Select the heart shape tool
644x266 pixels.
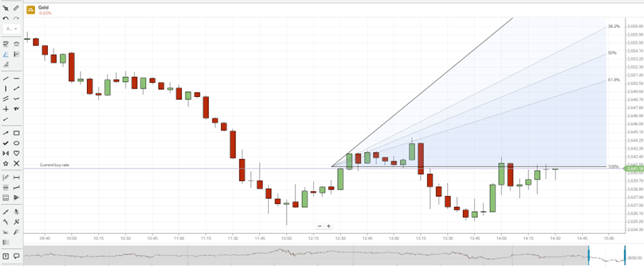tap(16, 153)
